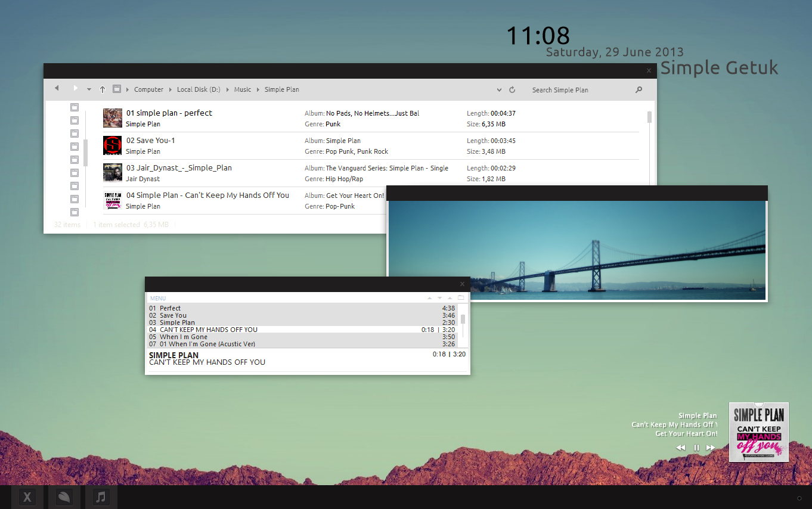Viewport: 812px width, 509px height.
Task: Select playing track 04 CAN'T KEEP MY HANDS OFF YOU
Action: (302, 330)
